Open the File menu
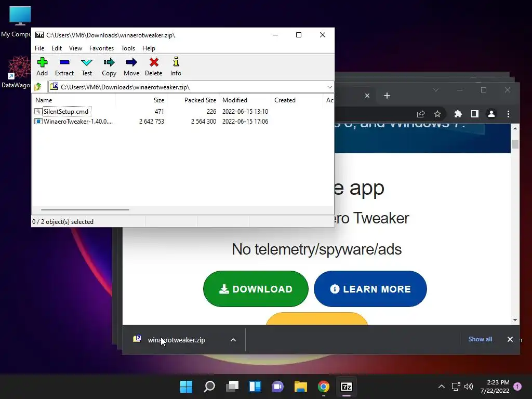The height and width of the screenshot is (399, 532). pyautogui.click(x=39, y=48)
